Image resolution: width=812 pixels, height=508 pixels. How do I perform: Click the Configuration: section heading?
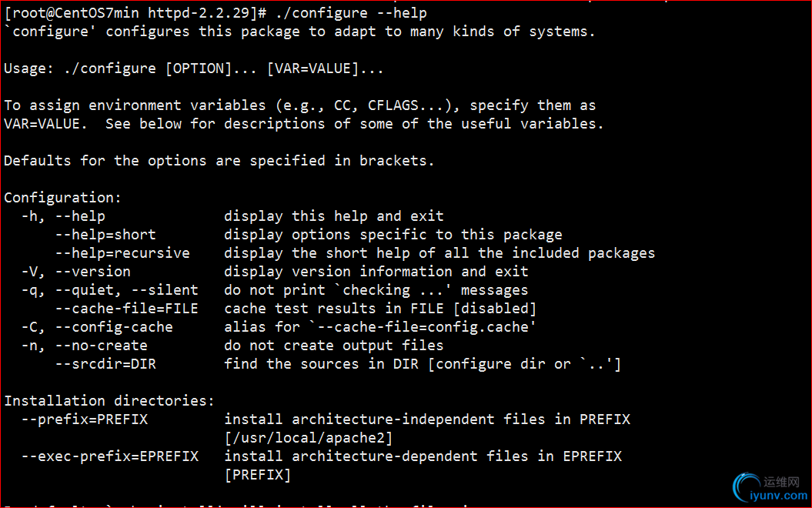pos(62,198)
